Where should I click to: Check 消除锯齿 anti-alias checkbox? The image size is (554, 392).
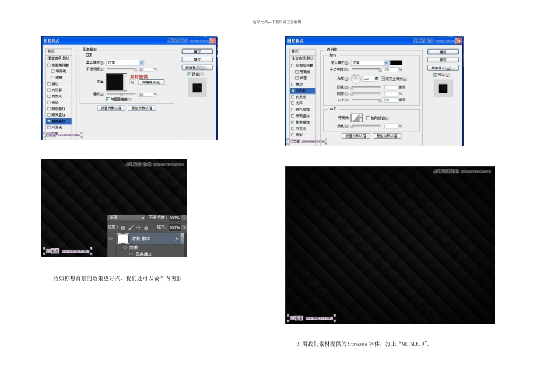coord(368,118)
